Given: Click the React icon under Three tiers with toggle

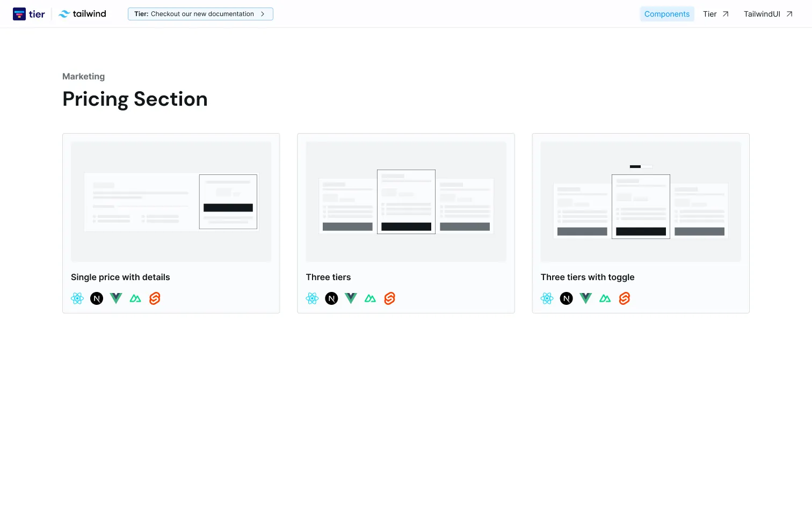Looking at the screenshot, I should pyautogui.click(x=547, y=298).
